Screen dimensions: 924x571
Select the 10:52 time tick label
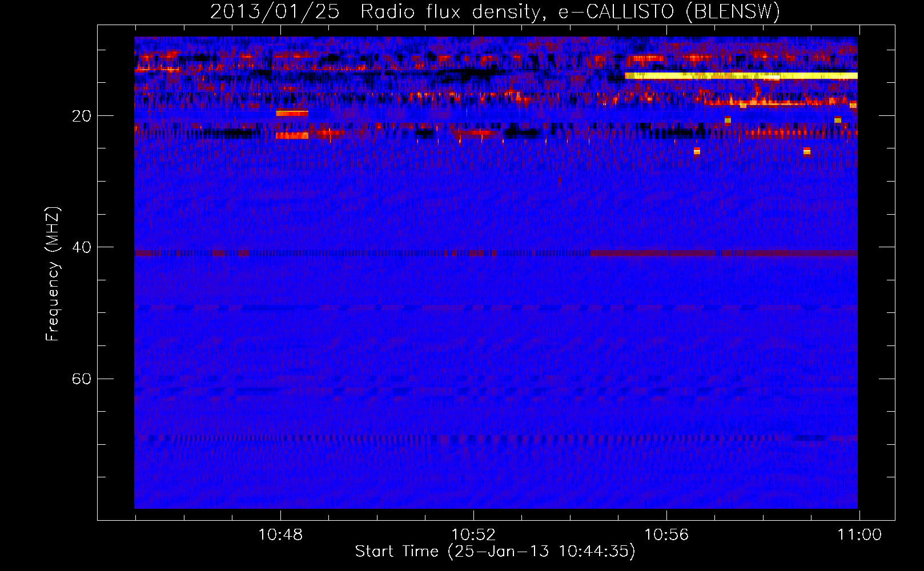(x=473, y=535)
